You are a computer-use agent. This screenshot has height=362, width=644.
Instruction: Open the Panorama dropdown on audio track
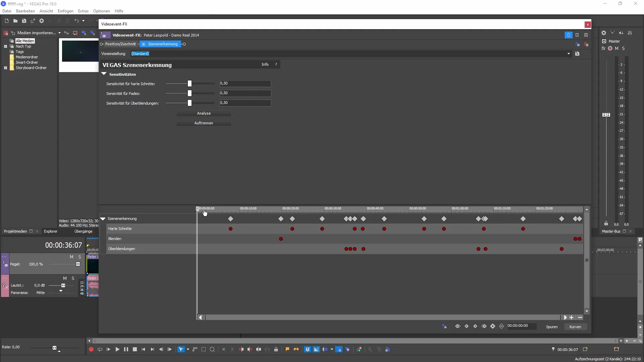click(61, 291)
